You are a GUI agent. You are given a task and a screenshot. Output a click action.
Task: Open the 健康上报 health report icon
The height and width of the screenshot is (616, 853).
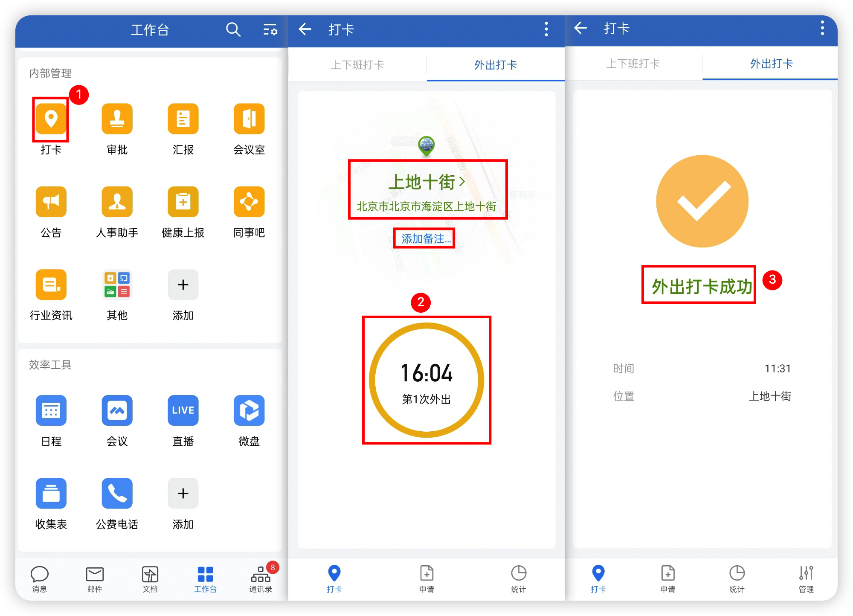183,202
